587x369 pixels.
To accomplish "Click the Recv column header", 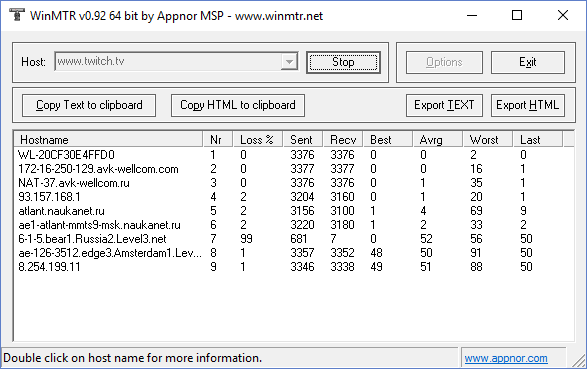I will click(343, 140).
